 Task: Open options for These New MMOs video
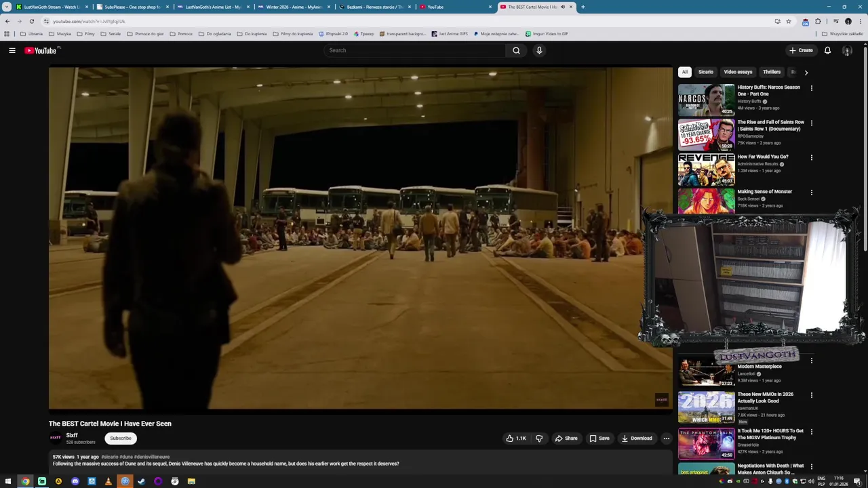coord(811,395)
